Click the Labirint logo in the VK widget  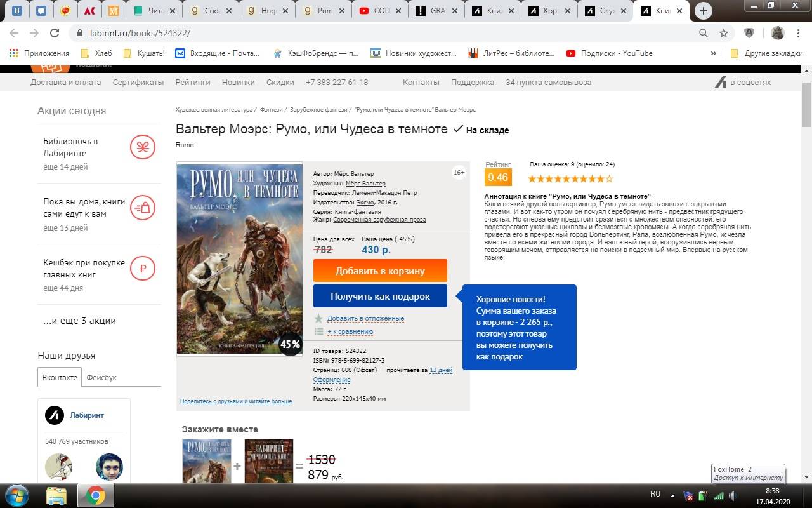point(55,415)
